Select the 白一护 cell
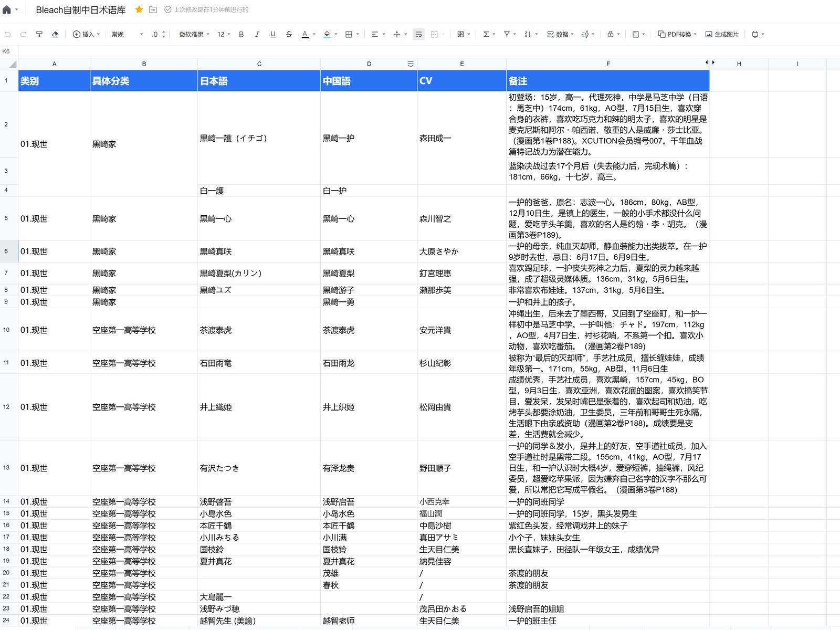The width and height of the screenshot is (840, 630). 369,191
